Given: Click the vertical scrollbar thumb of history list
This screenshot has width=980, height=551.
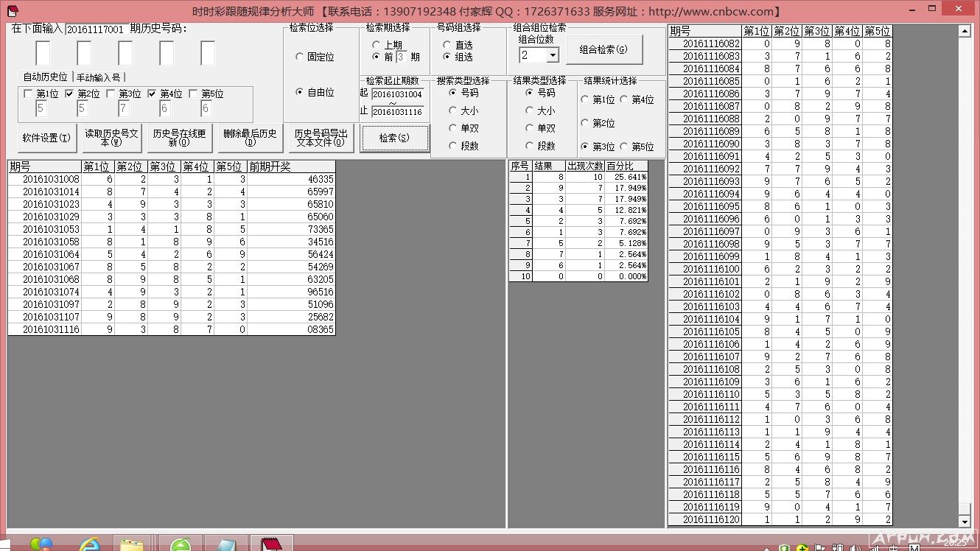Looking at the screenshot, I should pyautogui.click(x=965, y=508).
